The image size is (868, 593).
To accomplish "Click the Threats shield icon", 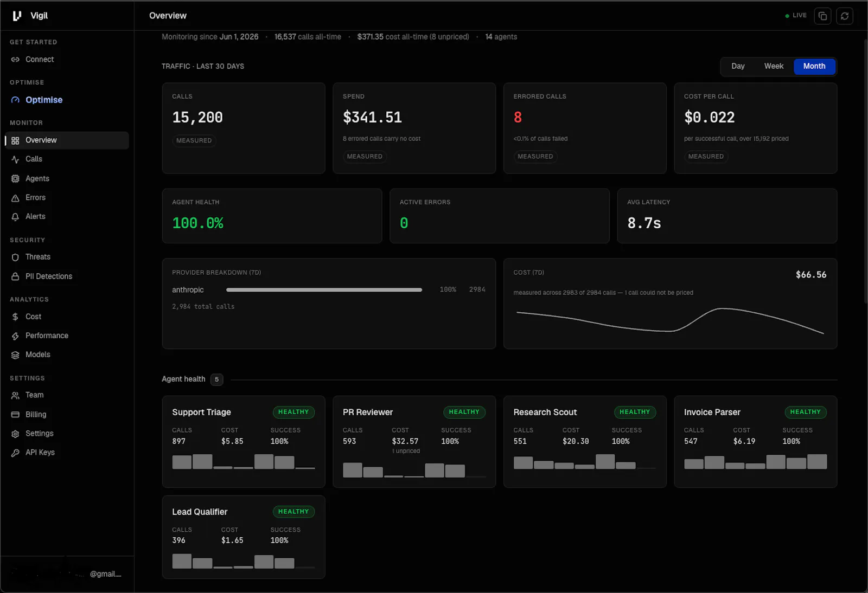I will (x=15, y=257).
